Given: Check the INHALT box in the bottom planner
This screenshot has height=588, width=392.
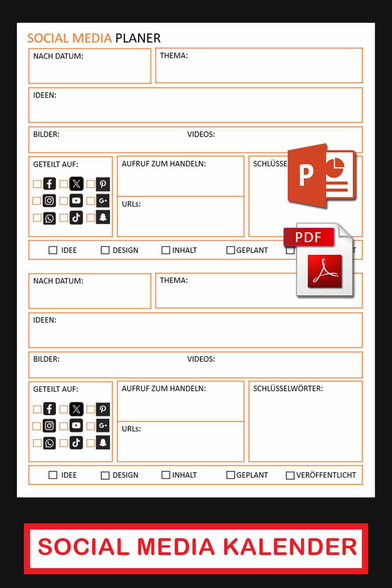Looking at the screenshot, I should click(166, 475).
